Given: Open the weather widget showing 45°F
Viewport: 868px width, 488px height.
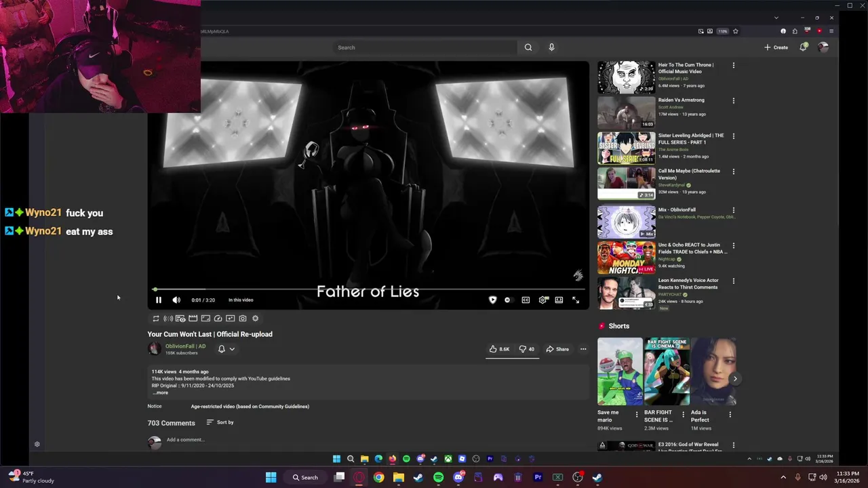Looking at the screenshot, I should (x=31, y=477).
